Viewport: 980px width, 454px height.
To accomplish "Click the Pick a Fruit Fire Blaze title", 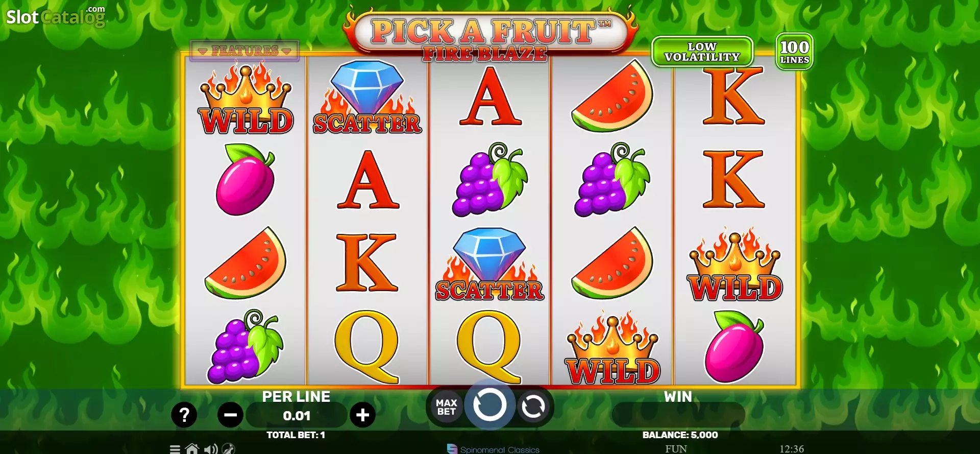I will click(x=489, y=38).
